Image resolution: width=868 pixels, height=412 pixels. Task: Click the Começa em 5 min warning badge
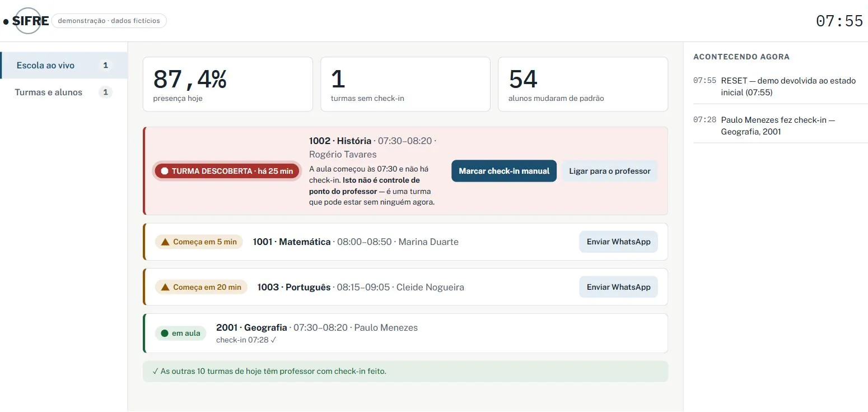click(x=199, y=242)
